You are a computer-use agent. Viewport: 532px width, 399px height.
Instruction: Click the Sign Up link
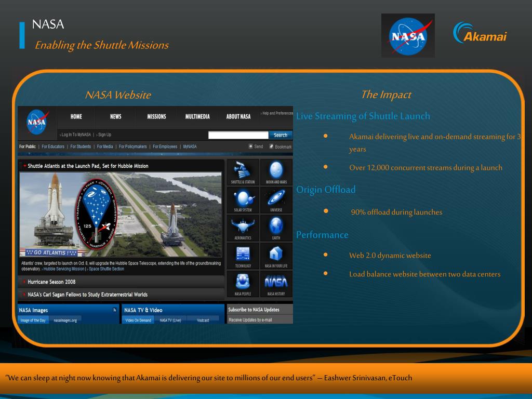(104, 135)
